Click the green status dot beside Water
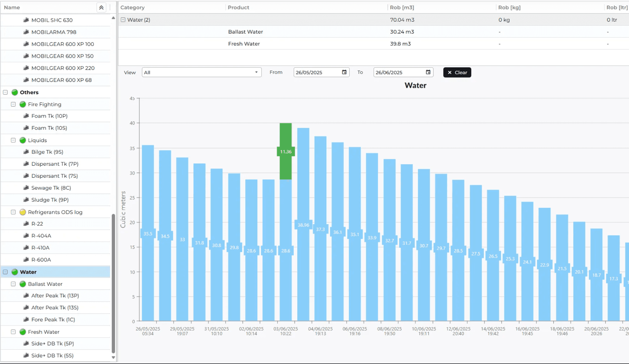 coord(15,272)
